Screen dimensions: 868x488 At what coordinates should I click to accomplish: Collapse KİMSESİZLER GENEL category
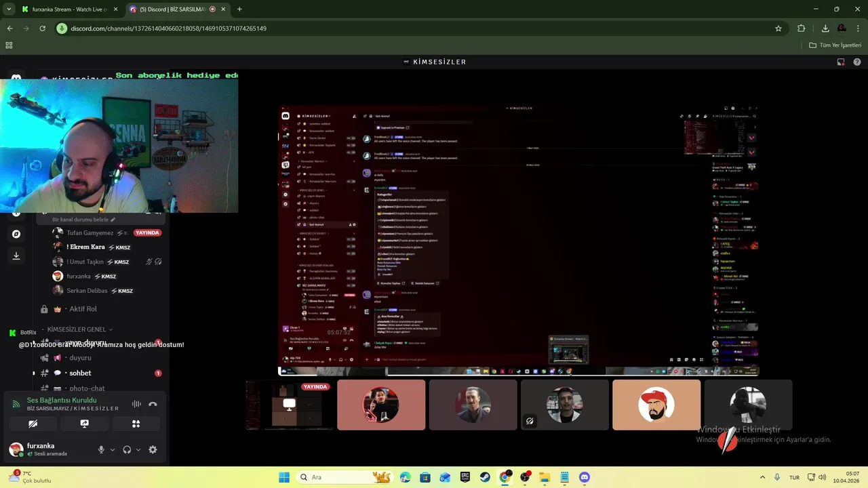[79, 329]
